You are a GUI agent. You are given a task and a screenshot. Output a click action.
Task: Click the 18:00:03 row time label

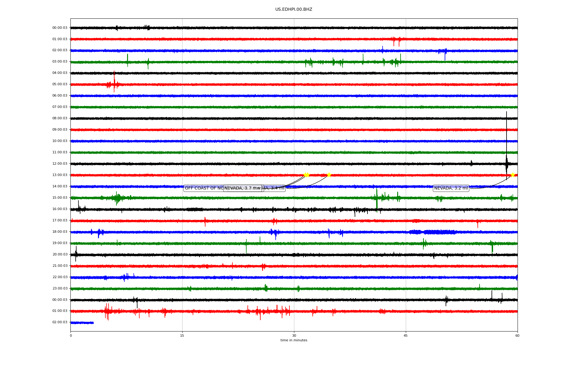(60, 232)
